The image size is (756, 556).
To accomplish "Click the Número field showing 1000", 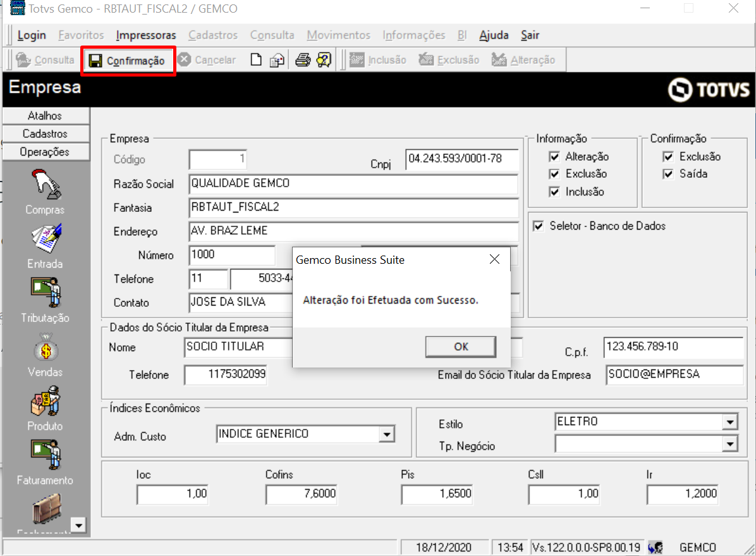I will click(232, 255).
